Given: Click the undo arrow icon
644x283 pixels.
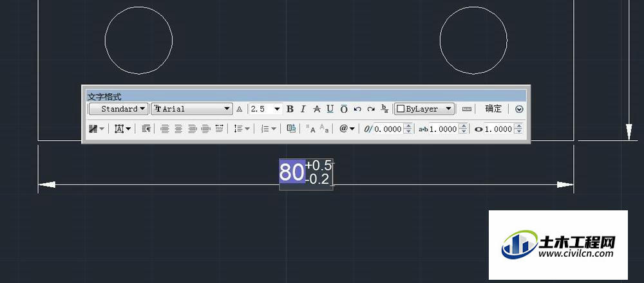Looking at the screenshot, I should [x=357, y=109].
